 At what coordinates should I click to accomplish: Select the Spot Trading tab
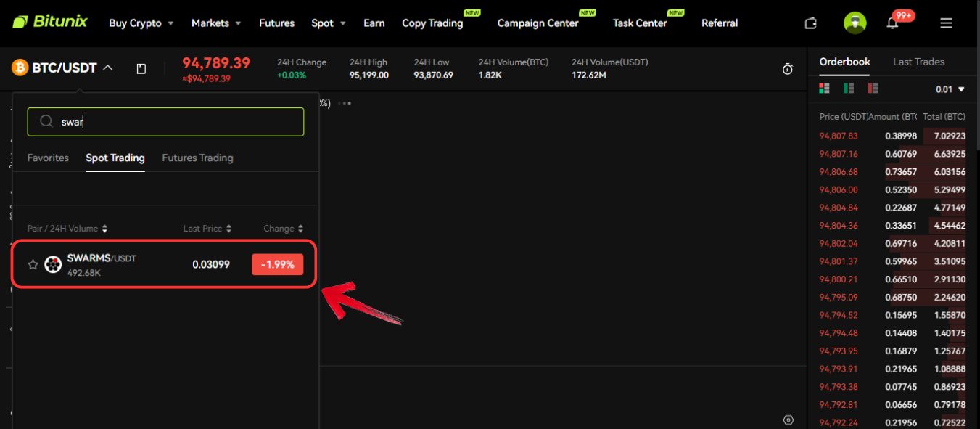(115, 158)
